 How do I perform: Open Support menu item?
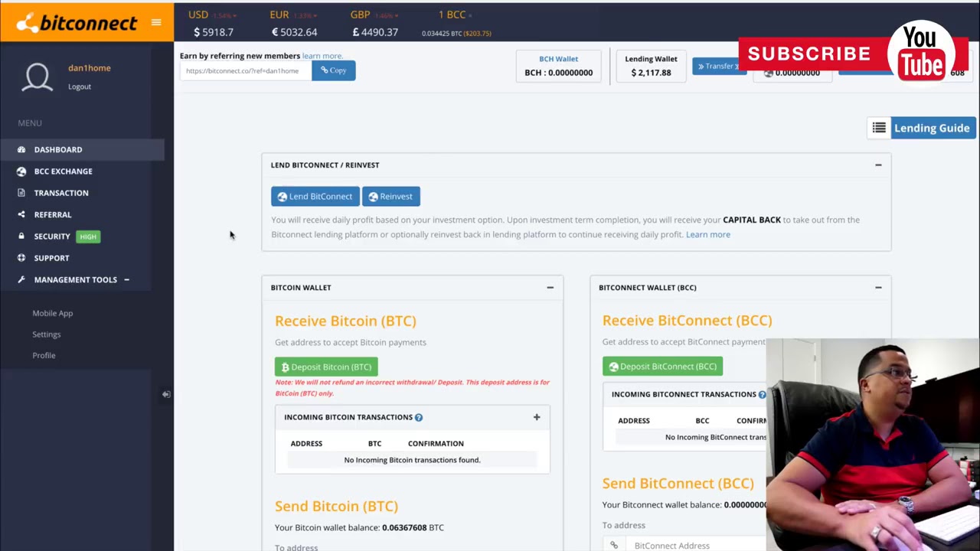51,258
